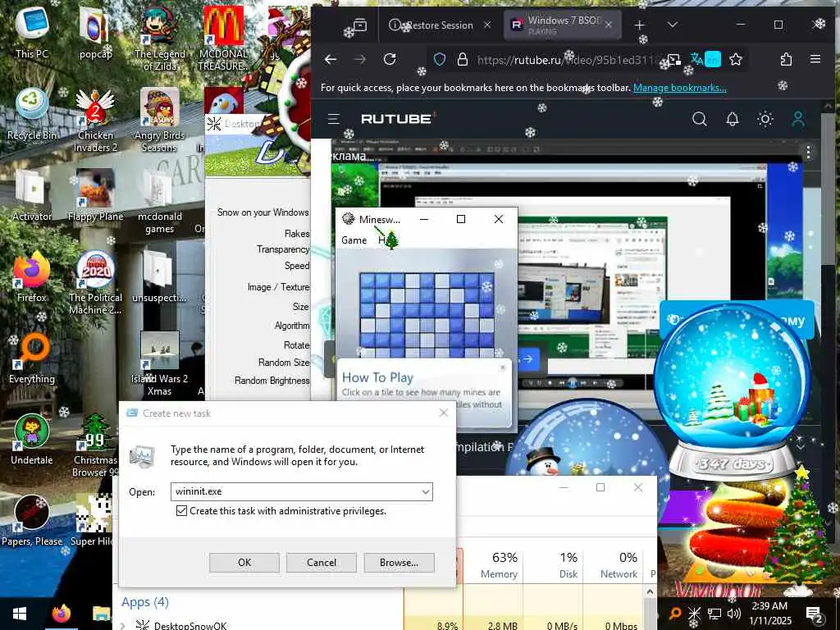Open Firefox application hamburger menu
840x630 pixels.
(x=815, y=59)
